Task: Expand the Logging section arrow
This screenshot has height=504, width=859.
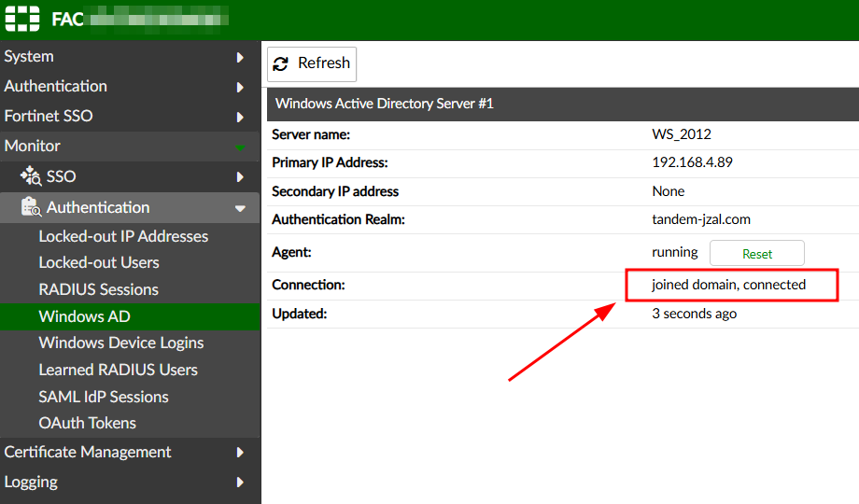Action: (240, 483)
